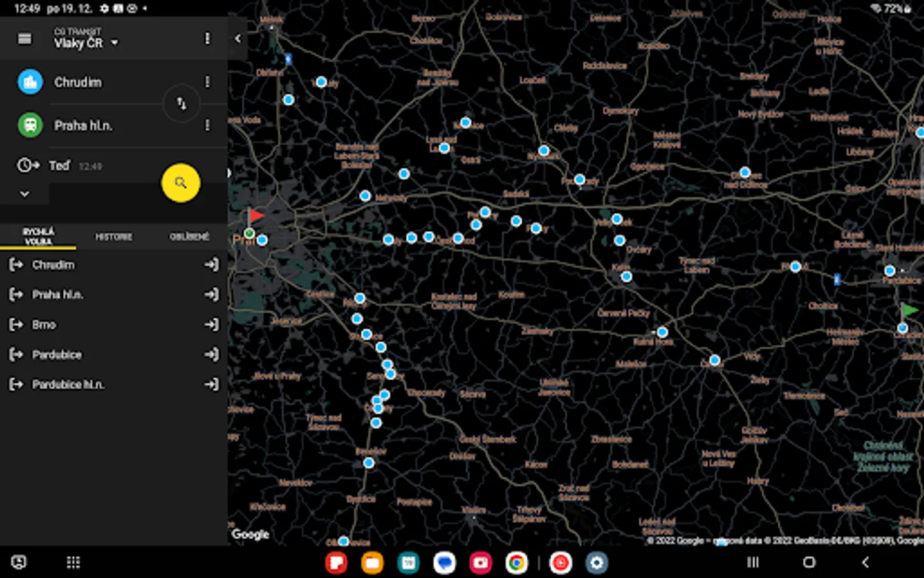Open the Chrome browser from the taskbar
Screen dimensions: 924x578
pos(516,563)
